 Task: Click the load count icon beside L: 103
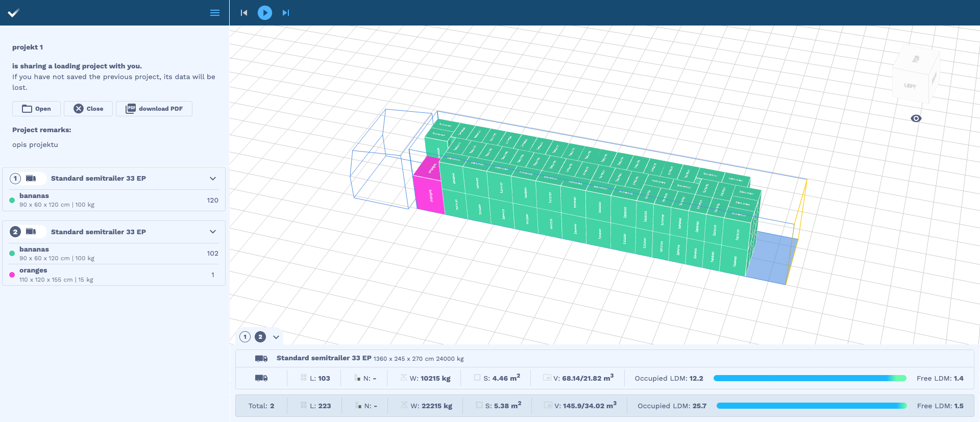[x=304, y=378]
